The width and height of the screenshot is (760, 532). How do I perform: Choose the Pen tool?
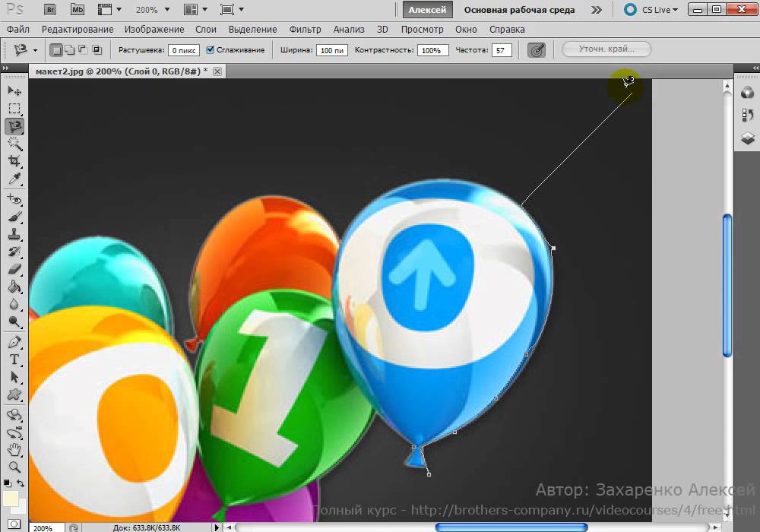pos(14,342)
